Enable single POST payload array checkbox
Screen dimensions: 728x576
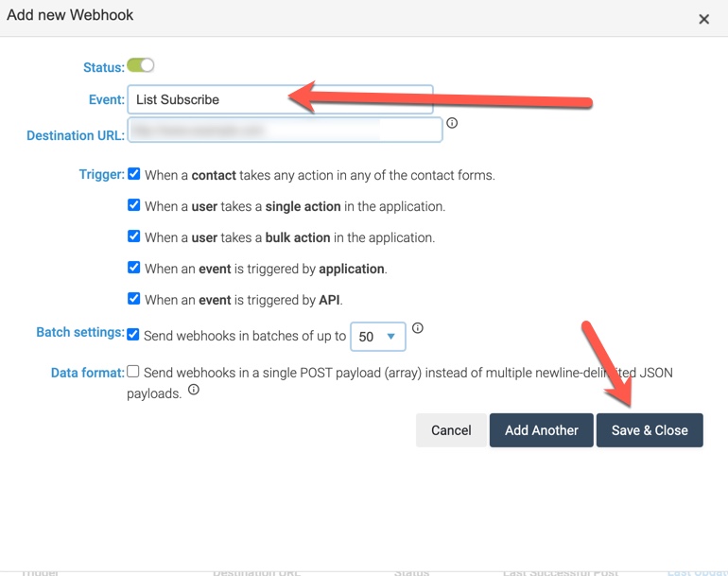tap(133, 371)
